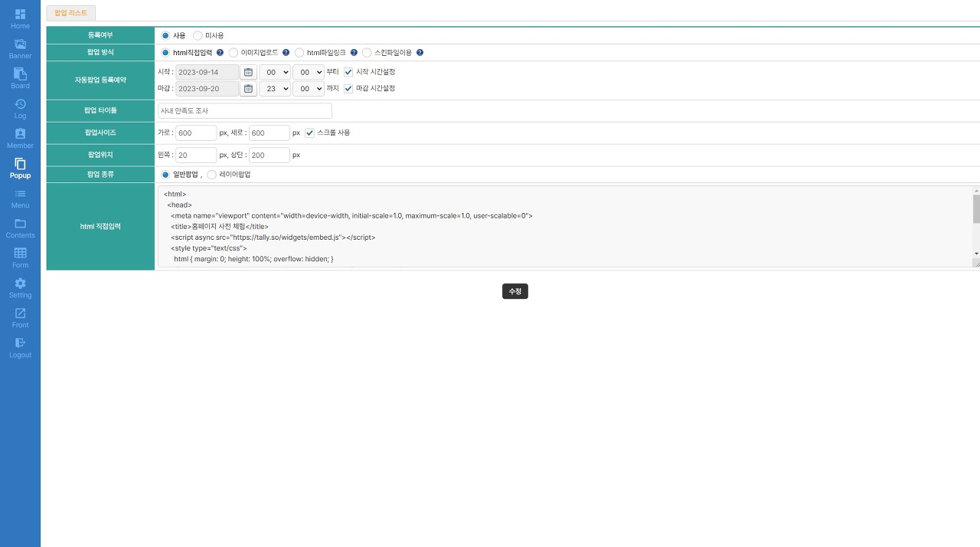Click help icon next to 스킨파일이용
This screenshot has height=547, width=980.
[420, 53]
